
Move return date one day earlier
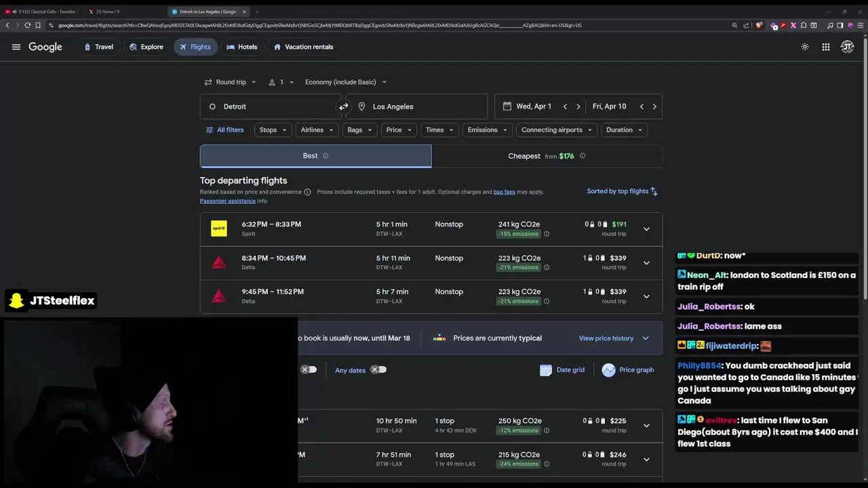[x=642, y=106]
